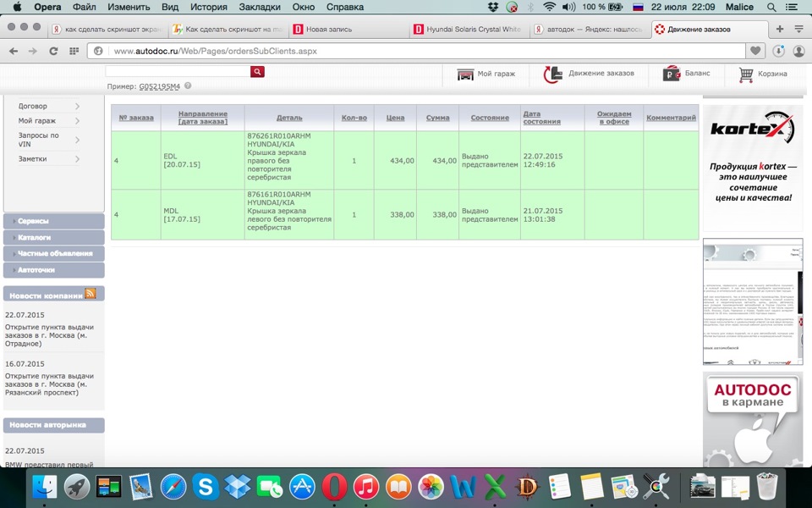Screen dimensions: 812x508
Task: Click the part number search field
Action: pyautogui.click(x=178, y=71)
